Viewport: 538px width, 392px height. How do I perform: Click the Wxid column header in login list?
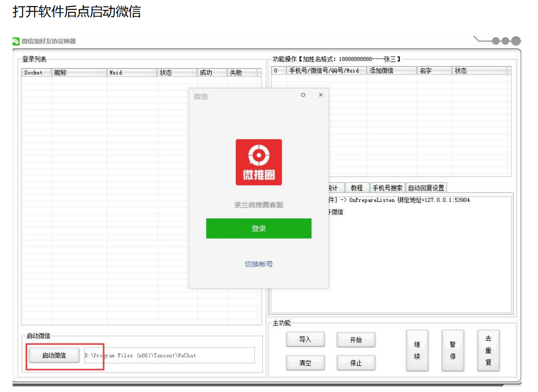132,72
